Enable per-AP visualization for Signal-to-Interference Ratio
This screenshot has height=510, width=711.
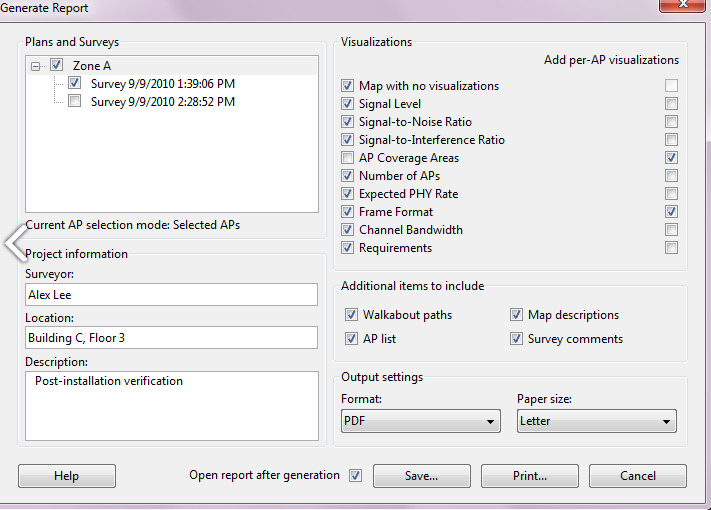(x=672, y=139)
